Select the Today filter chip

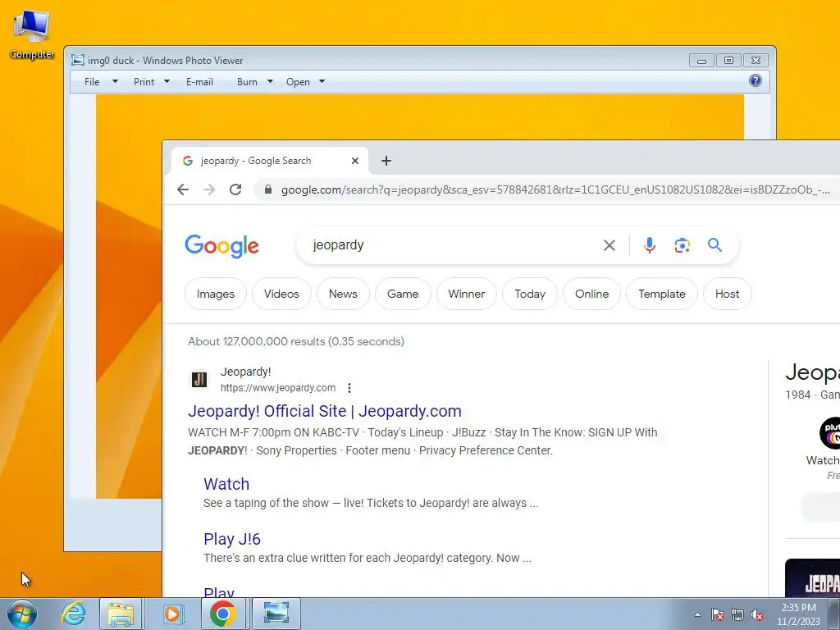(530, 294)
